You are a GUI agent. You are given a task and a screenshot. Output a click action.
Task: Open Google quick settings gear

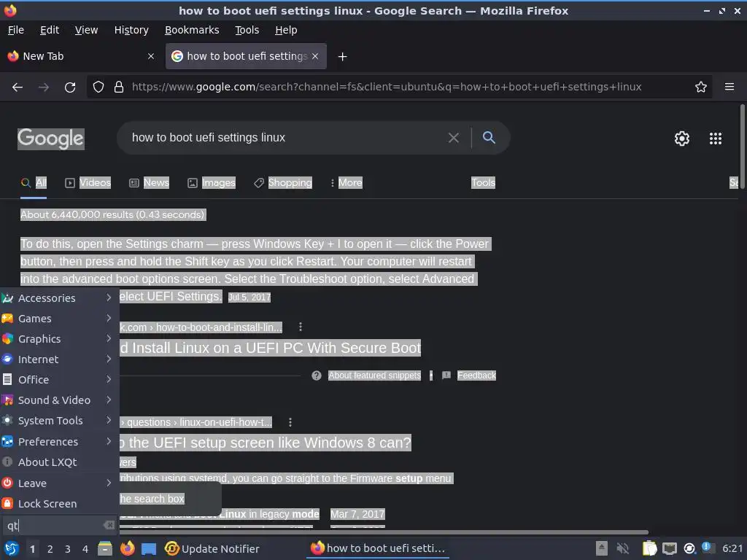[x=682, y=139]
